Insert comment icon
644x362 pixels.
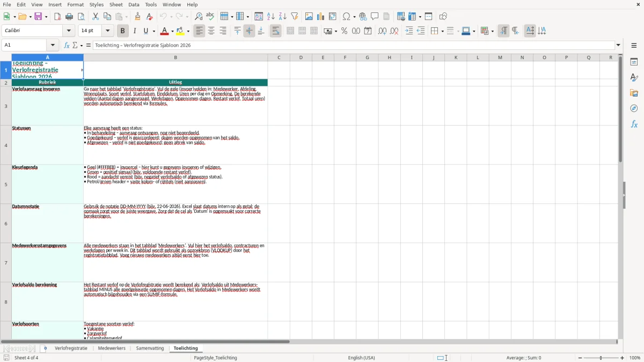click(x=375, y=17)
